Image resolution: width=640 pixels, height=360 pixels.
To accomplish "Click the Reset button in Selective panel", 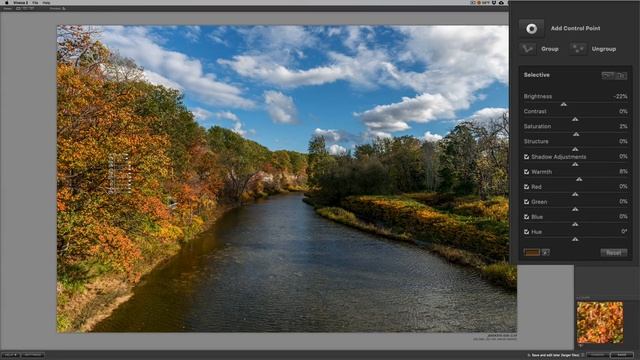I will point(613,253).
